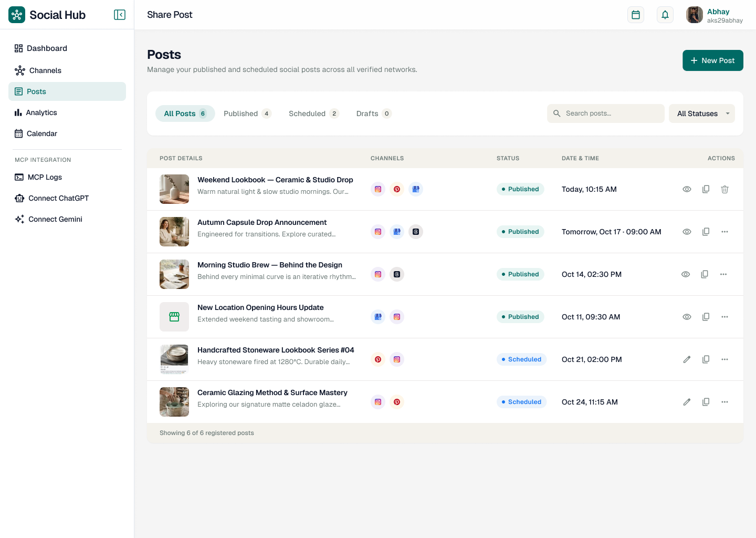The width and height of the screenshot is (756, 538).
Task: Click Pinterest channel icon on Ceramic Glazing Method
Action: (x=397, y=402)
